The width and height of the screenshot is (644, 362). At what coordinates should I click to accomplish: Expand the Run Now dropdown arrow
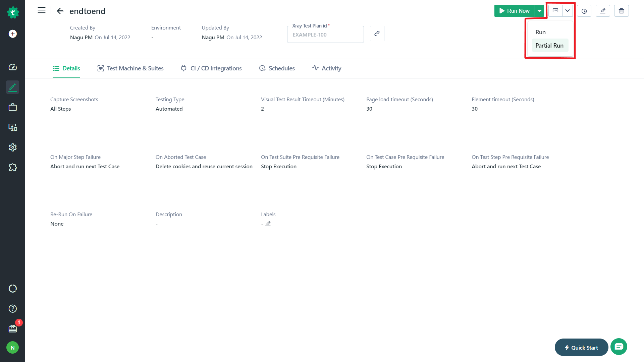point(539,11)
